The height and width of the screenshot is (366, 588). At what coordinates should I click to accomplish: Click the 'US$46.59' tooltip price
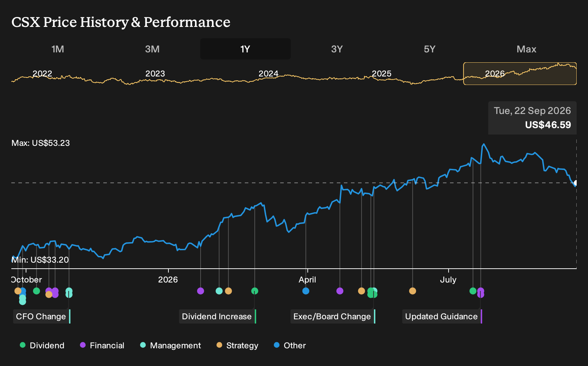[x=548, y=125]
